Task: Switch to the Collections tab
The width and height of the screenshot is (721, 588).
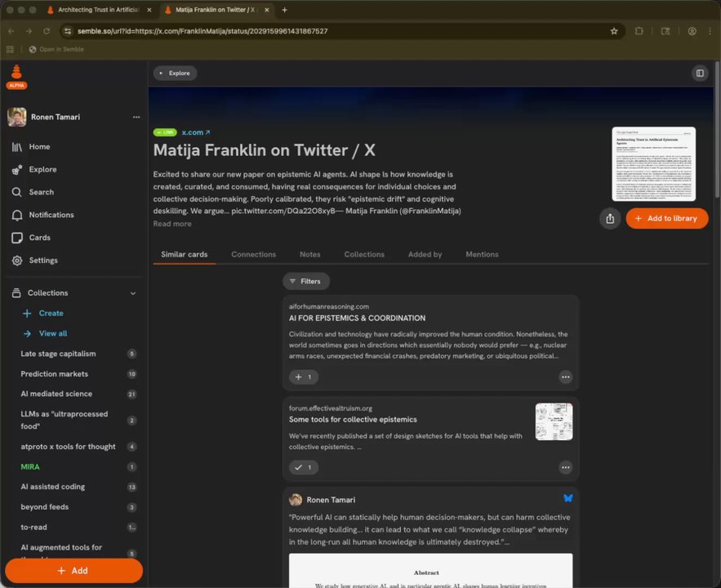Action: [x=364, y=255]
